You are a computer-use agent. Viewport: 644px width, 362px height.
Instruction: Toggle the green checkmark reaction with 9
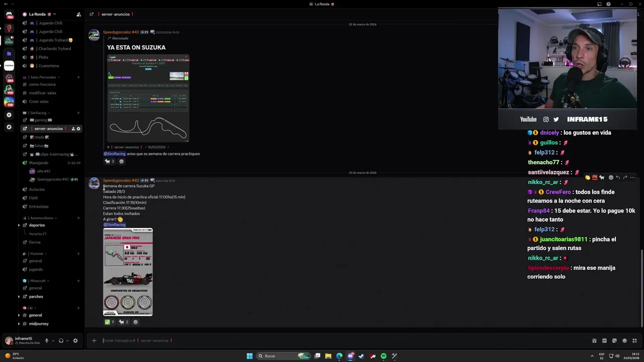click(109, 322)
